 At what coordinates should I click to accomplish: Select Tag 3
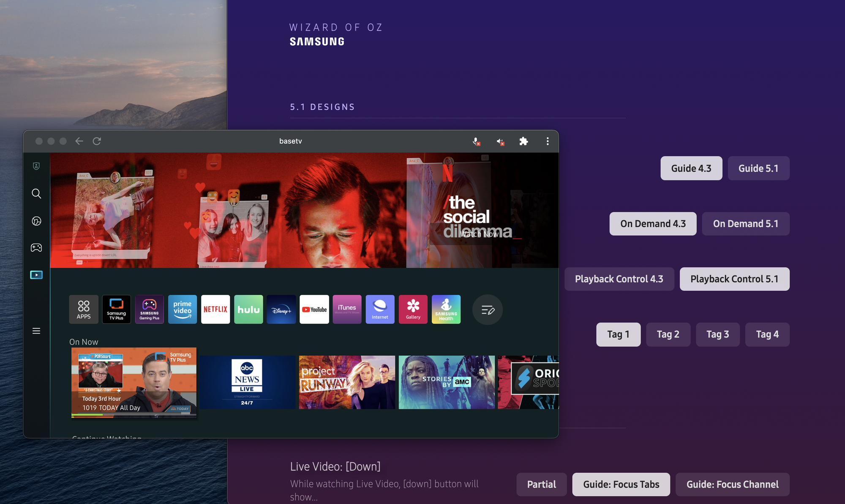(x=718, y=334)
